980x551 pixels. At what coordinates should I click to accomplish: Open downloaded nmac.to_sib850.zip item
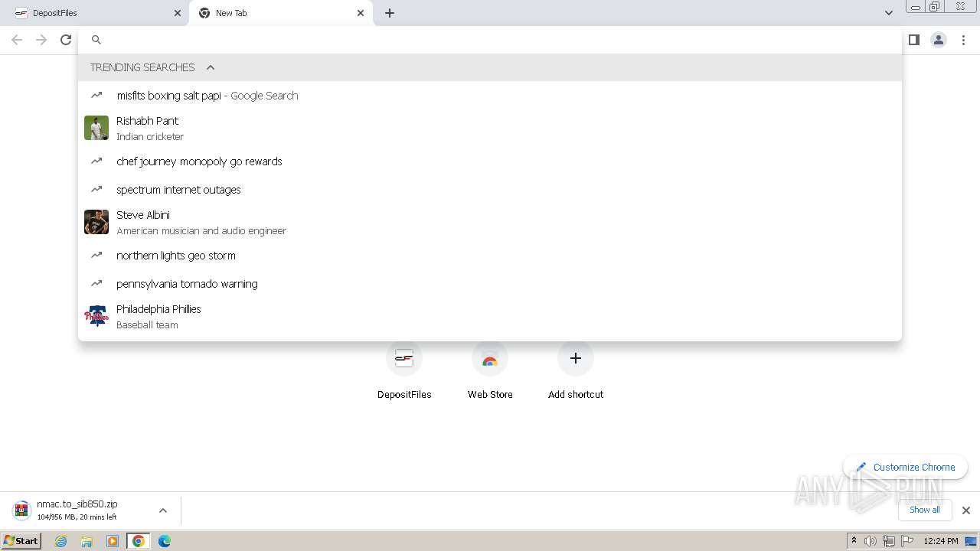click(x=77, y=510)
